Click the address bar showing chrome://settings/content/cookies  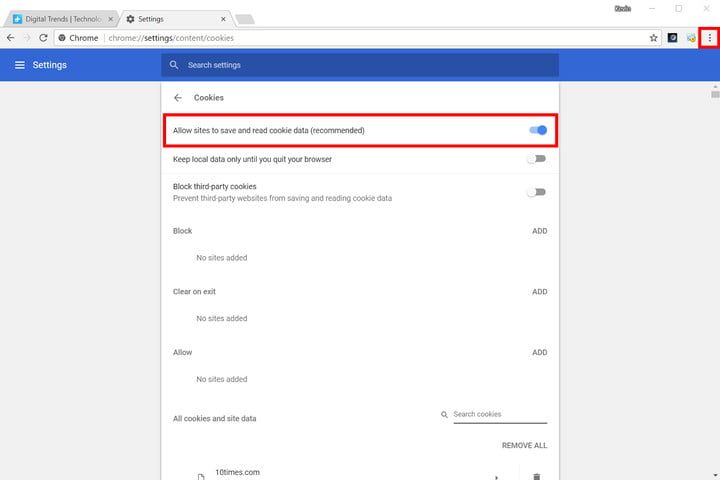[350, 38]
